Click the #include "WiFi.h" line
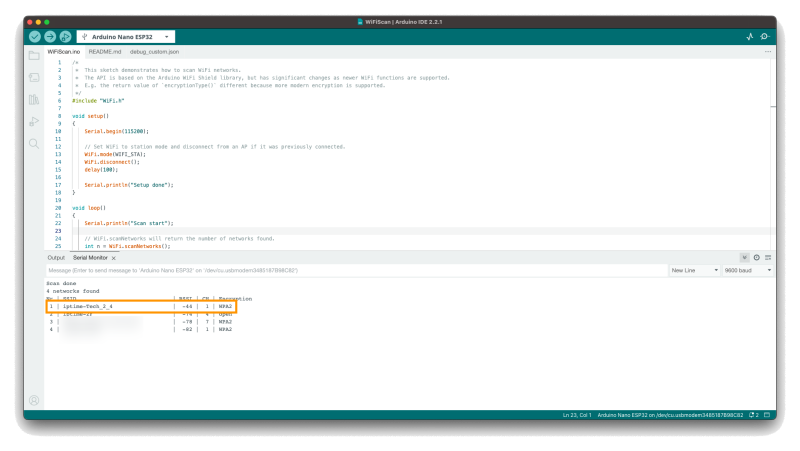 98,101
